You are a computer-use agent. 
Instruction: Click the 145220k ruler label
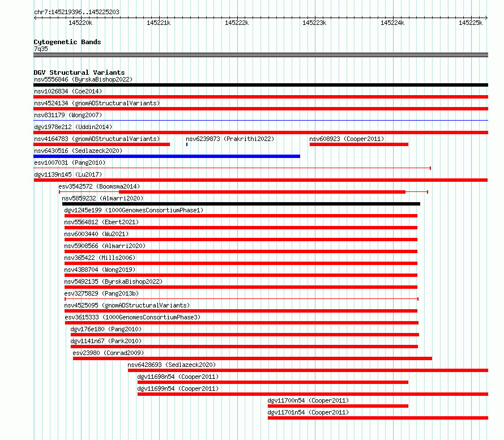(80, 23)
